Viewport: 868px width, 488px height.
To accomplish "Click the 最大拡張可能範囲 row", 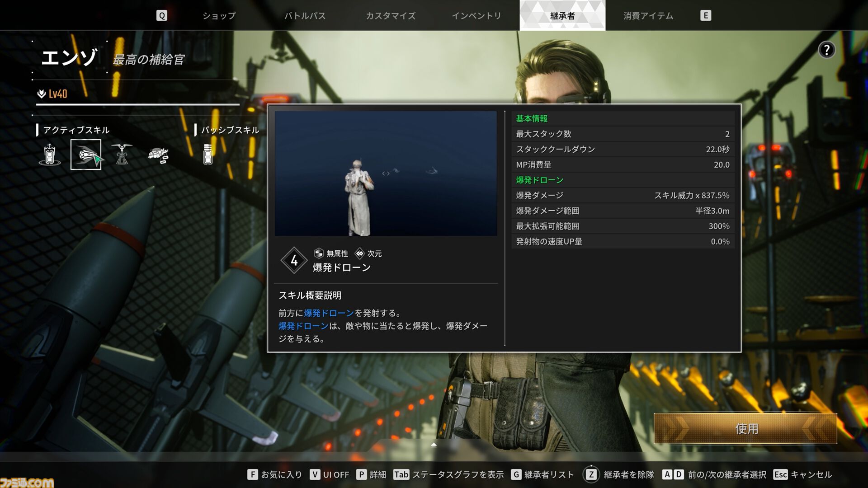I will (x=623, y=226).
